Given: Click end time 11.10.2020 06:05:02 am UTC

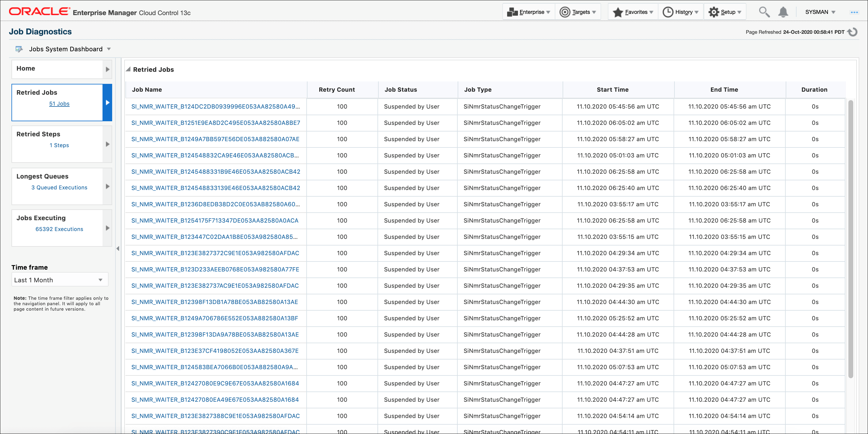Looking at the screenshot, I should coord(730,123).
